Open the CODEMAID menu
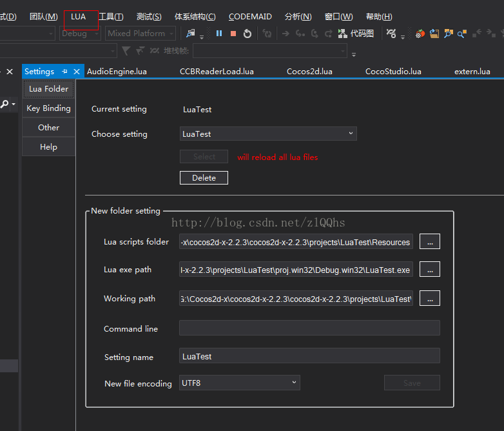This screenshot has width=504, height=431. coord(250,17)
